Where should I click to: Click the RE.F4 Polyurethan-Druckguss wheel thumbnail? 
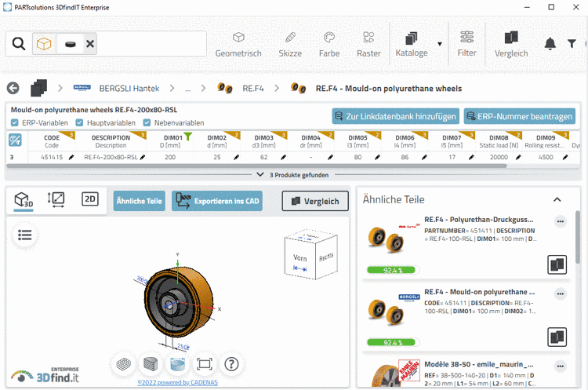[387, 239]
